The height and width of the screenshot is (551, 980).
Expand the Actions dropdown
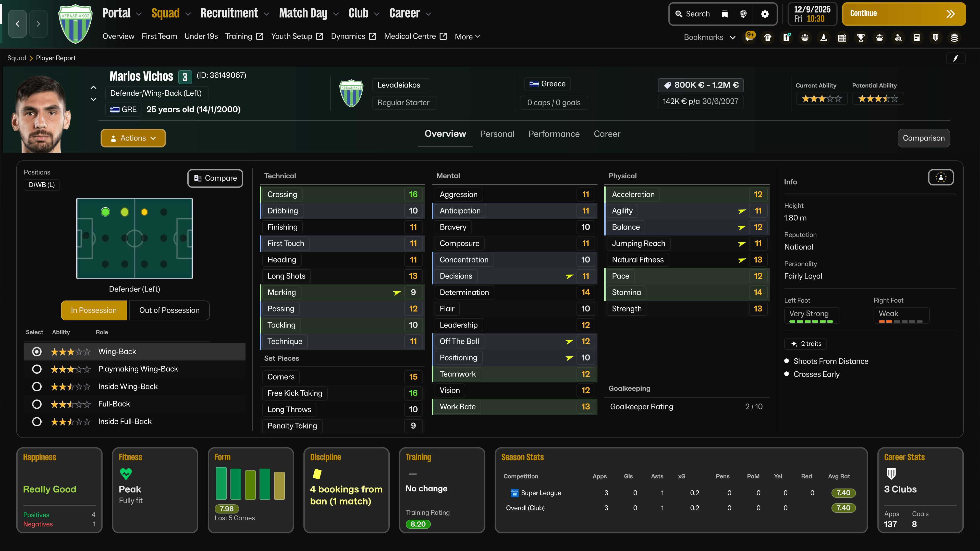coord(133,138)
